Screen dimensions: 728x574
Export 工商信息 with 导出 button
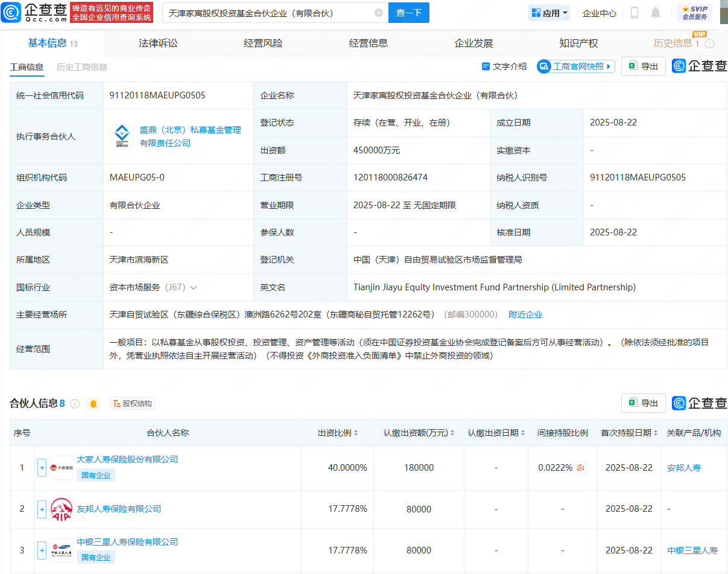point(644,66)
